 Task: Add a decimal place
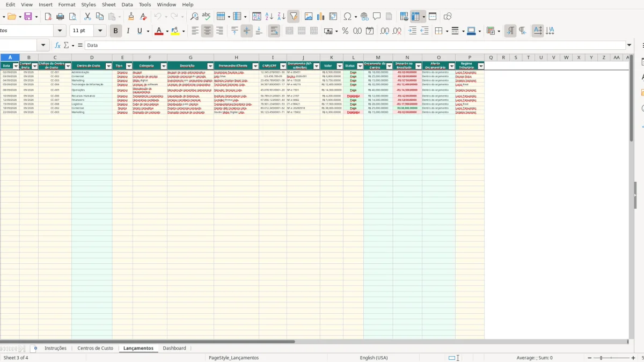384,31
